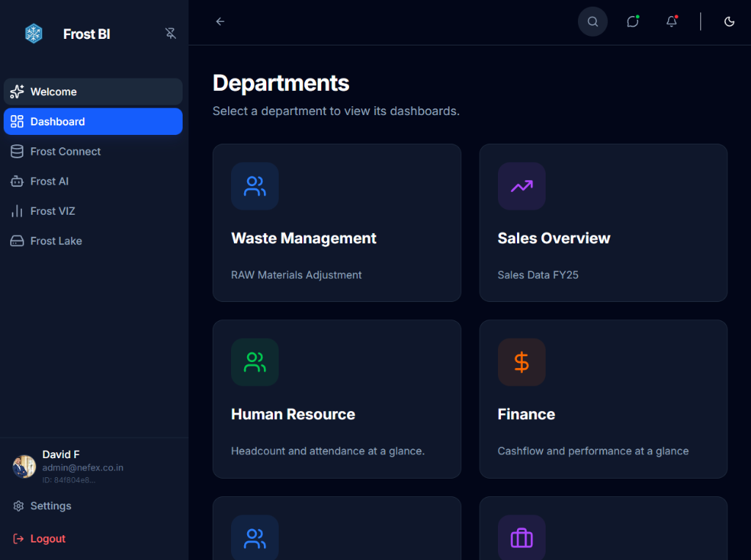Open the Waste Management department card
Screen dimensions: 751x560
[337, 223]
